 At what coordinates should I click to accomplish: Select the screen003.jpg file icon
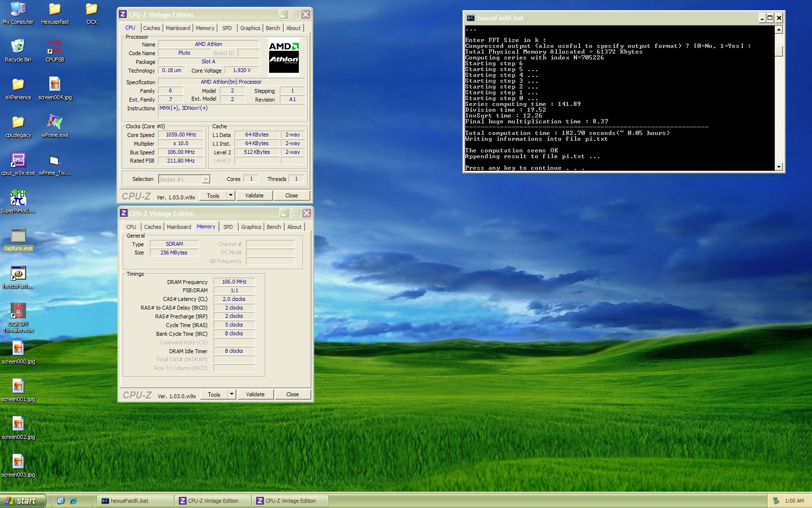coord(18,466)
